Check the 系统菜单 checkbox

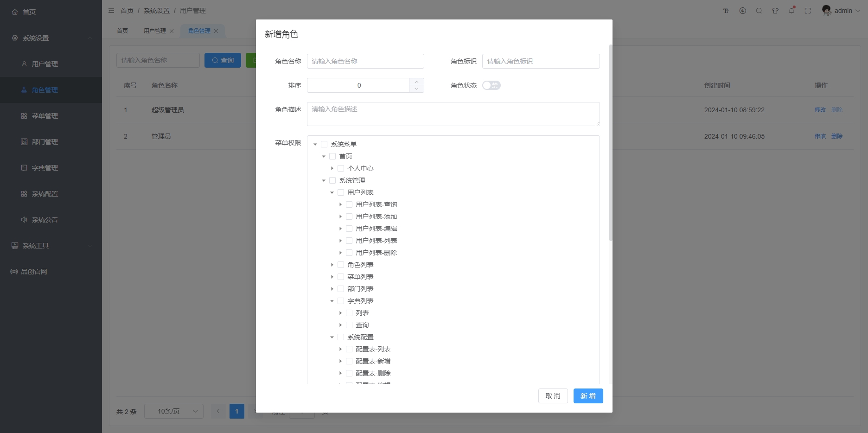point(324,144)
